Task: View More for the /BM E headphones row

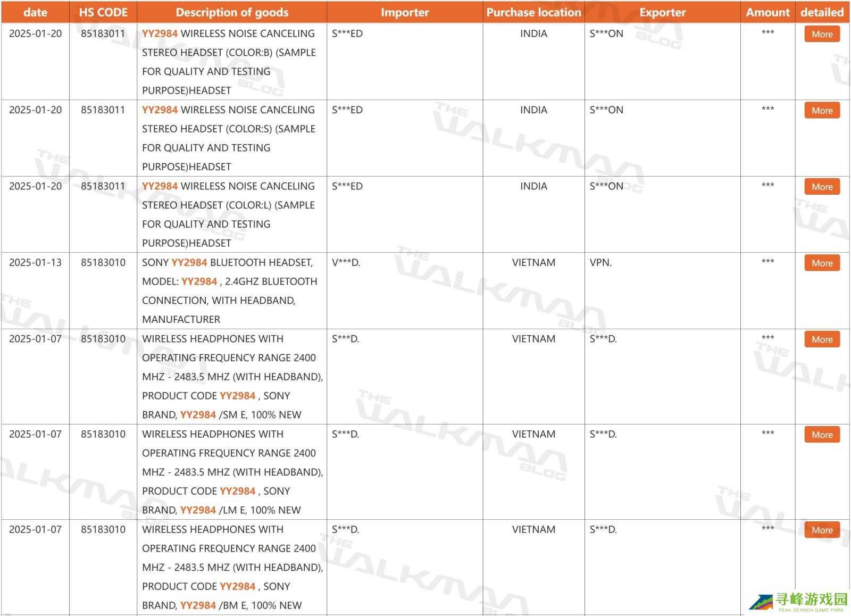Action: [x=822, y=530]
